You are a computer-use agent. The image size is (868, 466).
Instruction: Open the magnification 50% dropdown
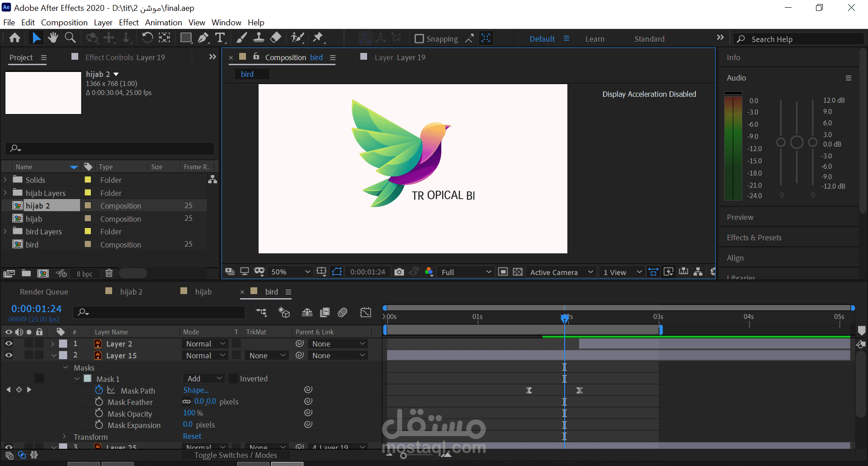(290, 272)
